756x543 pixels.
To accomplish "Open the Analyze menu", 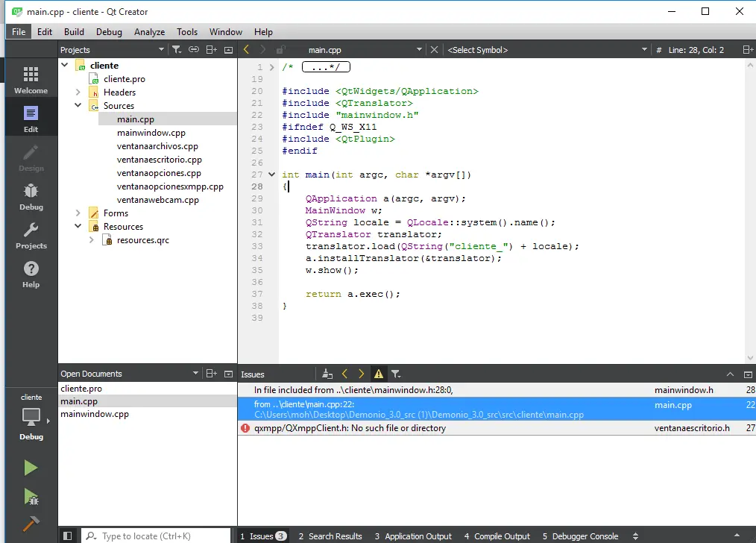I will point(149,32).
